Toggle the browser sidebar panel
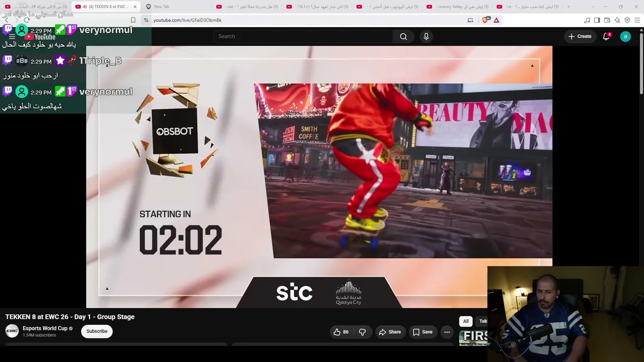This screenshot has width=644, height=362. tap(597, 20)
